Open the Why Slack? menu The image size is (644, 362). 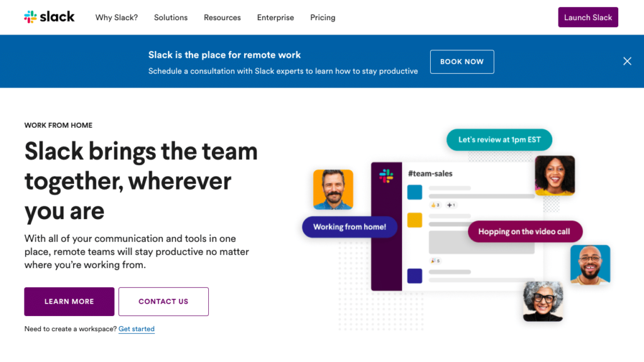click(116, 18)
